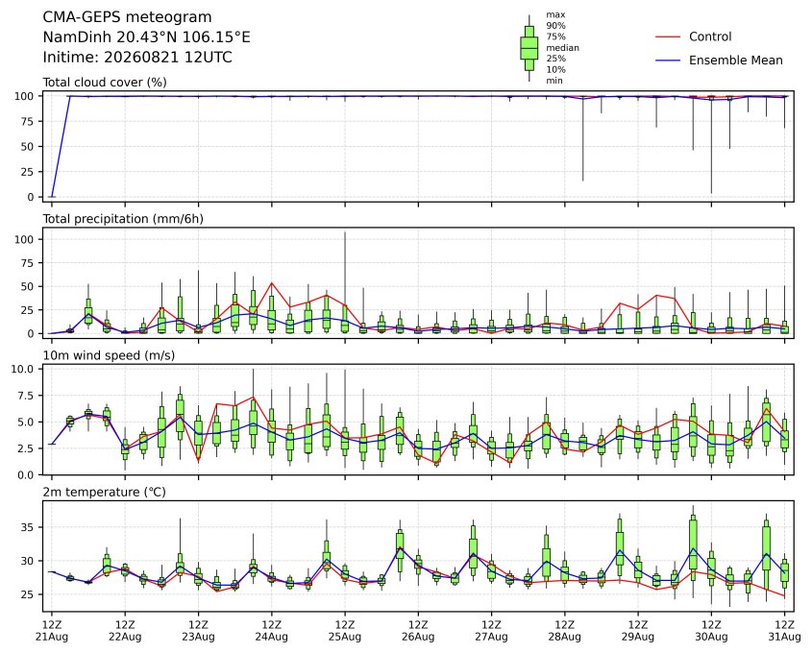Click the 12Z 21Aug time axis label
The width and height of the screenshot is (812, 653).
click(x=51, y=630)
